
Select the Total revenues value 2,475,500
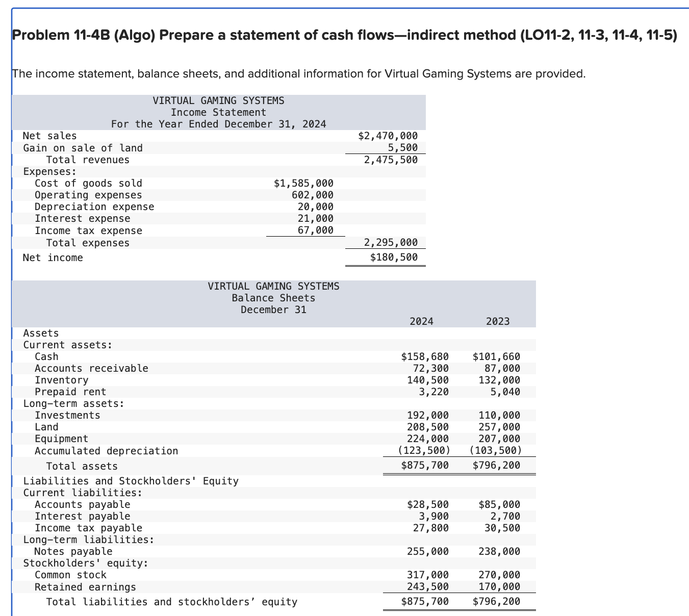[391, 160]
